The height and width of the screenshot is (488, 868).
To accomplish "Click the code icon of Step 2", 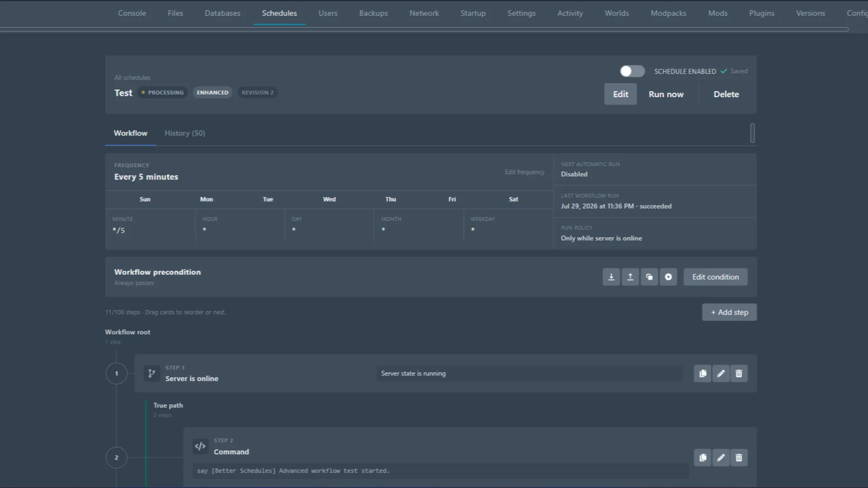I will (x=200, y=446).
